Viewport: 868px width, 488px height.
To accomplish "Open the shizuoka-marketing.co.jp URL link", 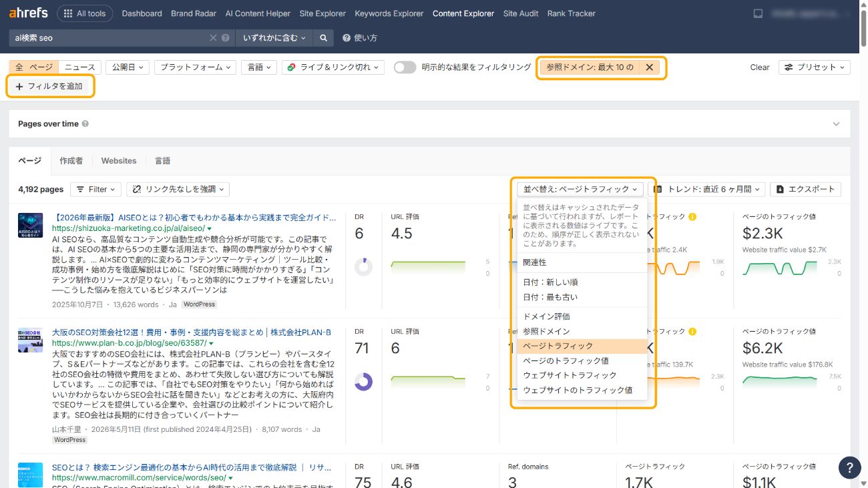I will [x=128, y=228].
